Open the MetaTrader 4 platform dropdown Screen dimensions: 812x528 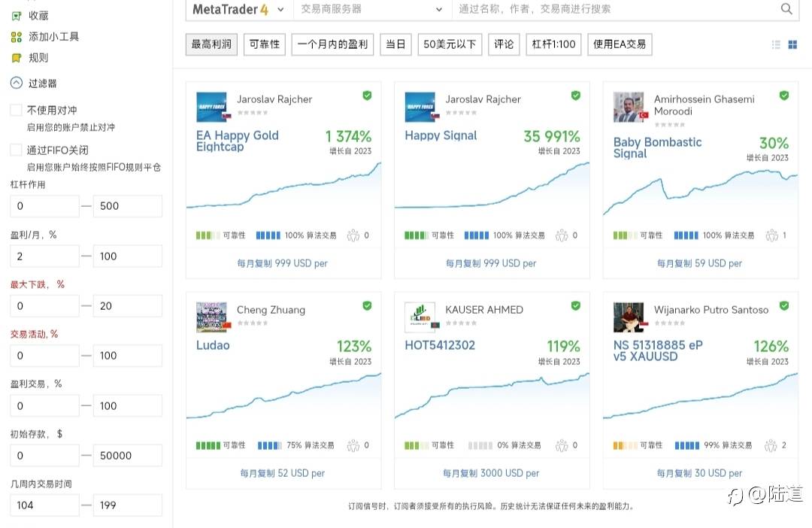coord(237,10)
